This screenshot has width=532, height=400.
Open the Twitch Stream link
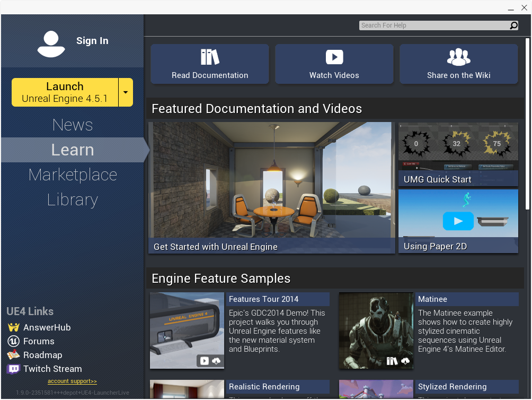(52, 369)
